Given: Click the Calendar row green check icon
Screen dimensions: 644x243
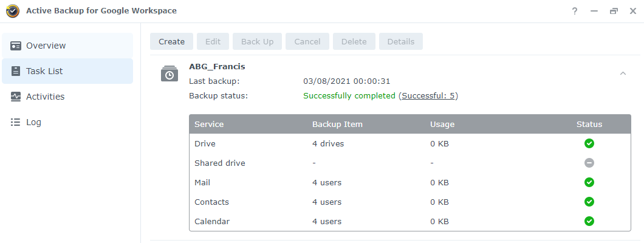Looking at the screenshot, I should point(589,221).
